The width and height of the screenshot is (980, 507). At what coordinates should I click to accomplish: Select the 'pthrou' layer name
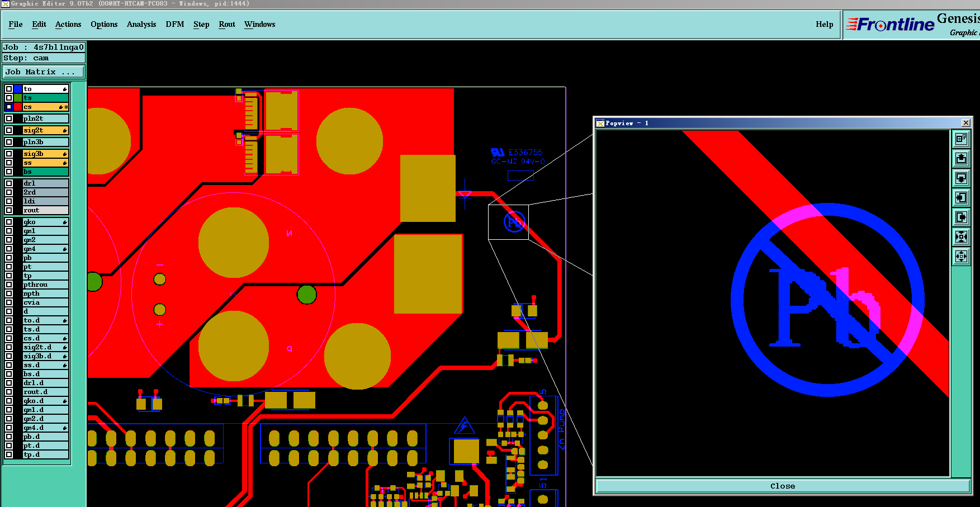click(45, 285)
